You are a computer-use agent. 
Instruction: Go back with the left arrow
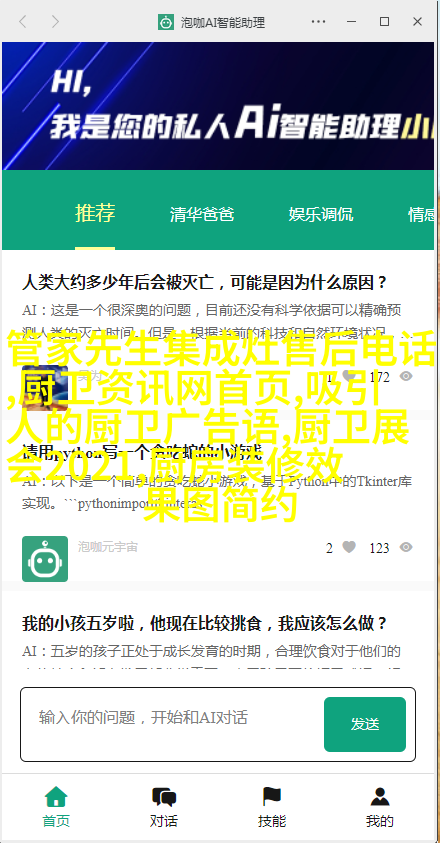point(23,22)
